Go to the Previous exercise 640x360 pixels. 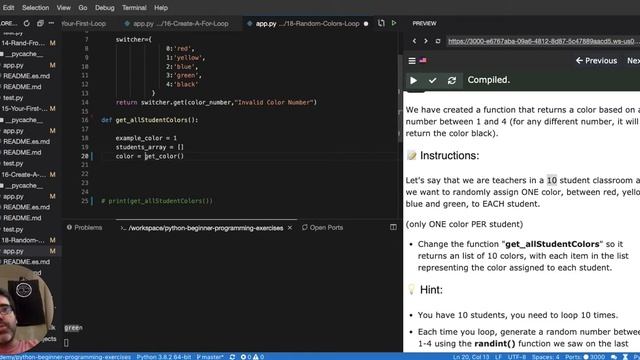596,60
